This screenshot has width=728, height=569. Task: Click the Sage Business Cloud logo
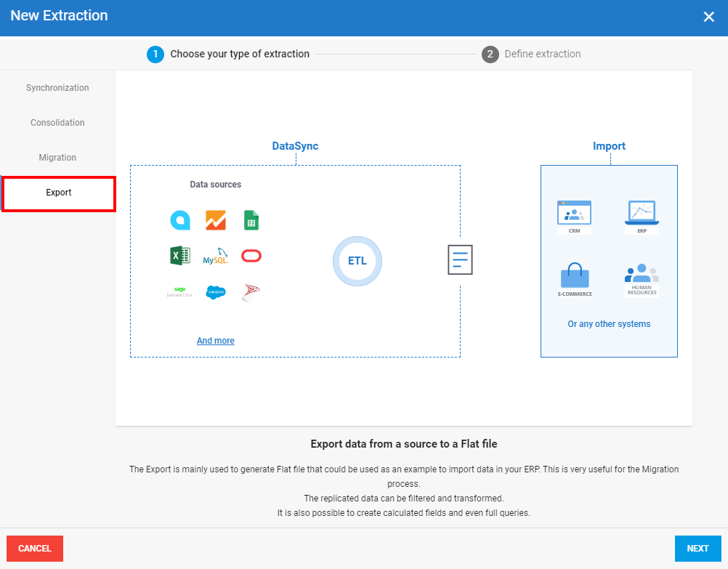pyautogui.click(x=179, y=292)
